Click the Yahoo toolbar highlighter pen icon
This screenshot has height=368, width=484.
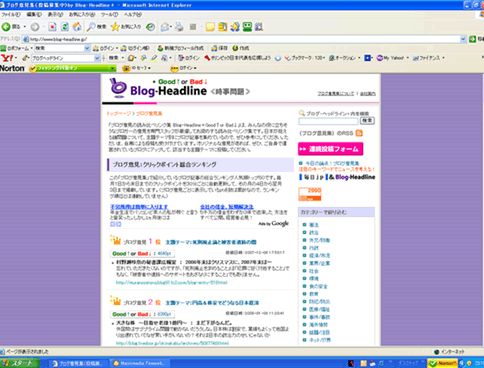[x=154, y=58]
